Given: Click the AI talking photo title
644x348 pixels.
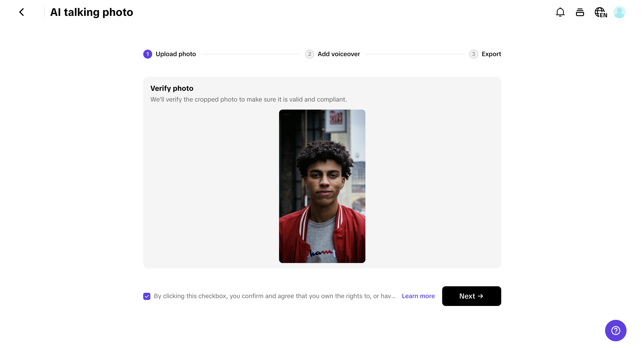Looking at the screenshot, I should (92, 12).
